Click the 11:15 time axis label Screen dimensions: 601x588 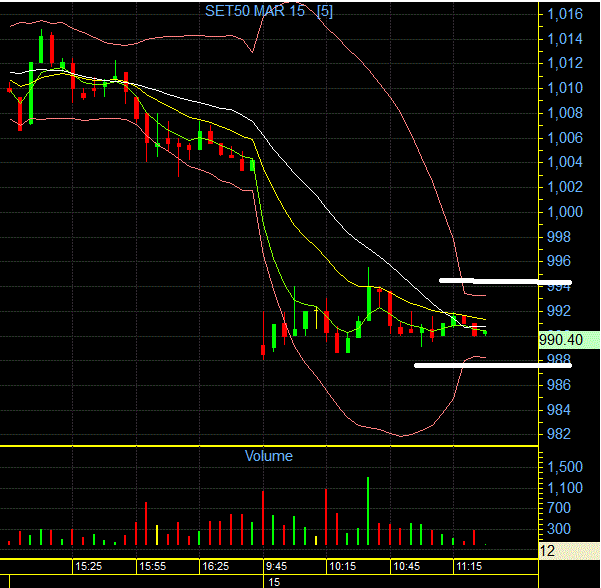tap(470, 566)
